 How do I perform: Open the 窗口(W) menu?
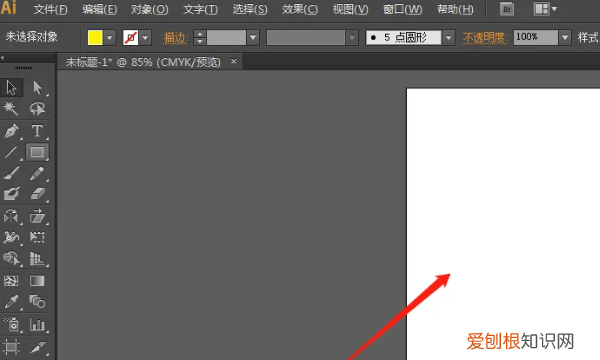403,9
